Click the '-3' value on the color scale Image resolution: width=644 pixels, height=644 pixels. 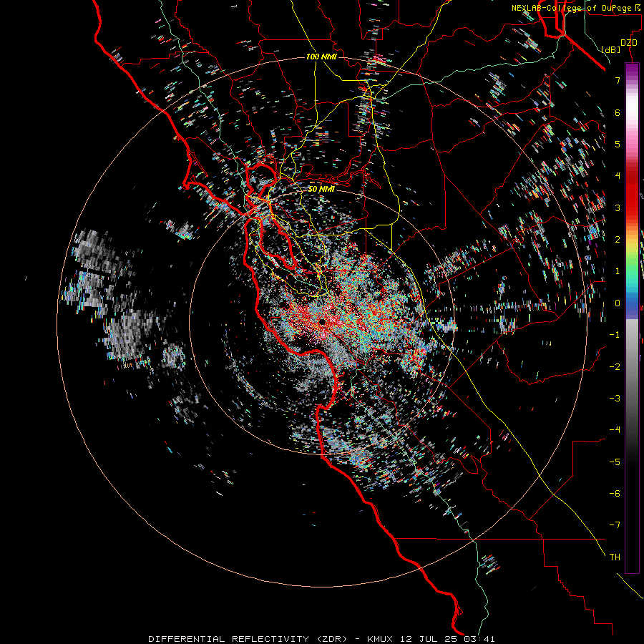click(615, 399)
